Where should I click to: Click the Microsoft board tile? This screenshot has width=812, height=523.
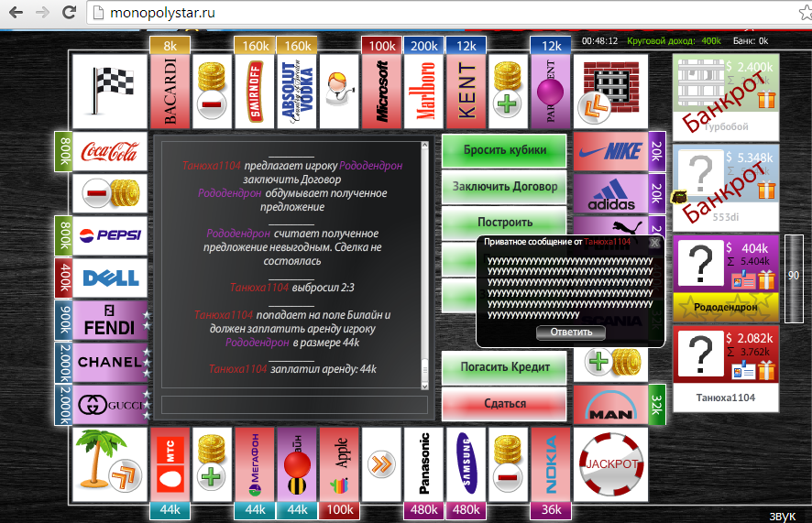click(381, 92)
